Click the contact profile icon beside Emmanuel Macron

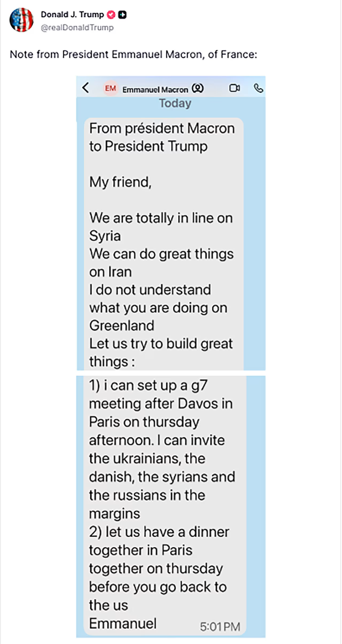[x=198, y=89]
